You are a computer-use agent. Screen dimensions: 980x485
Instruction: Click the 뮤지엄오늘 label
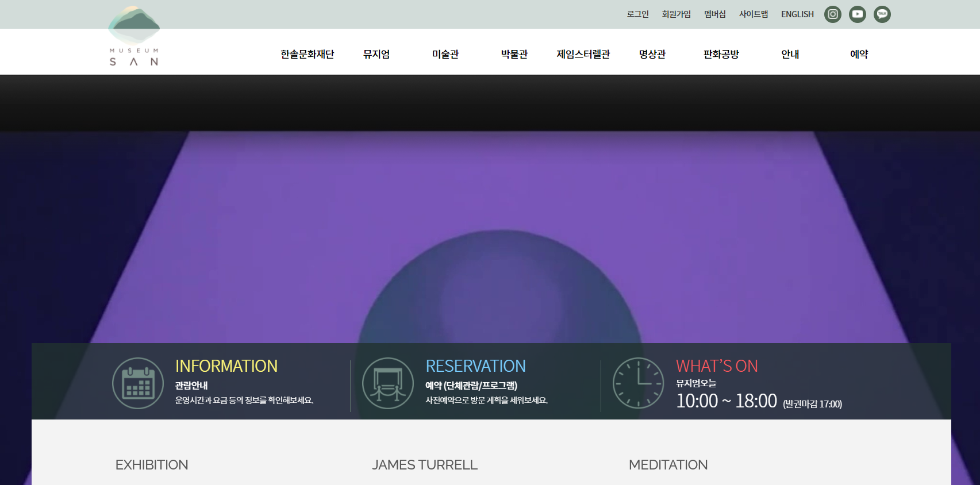(x=696, y=383)
